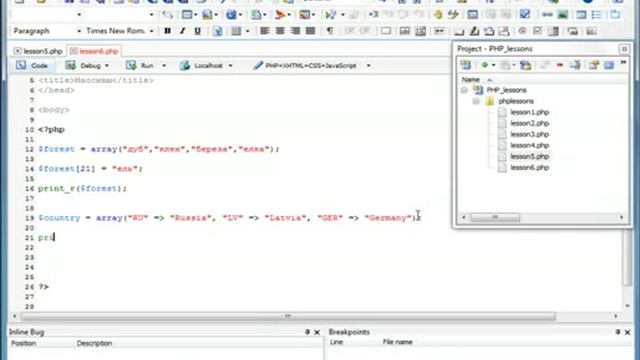Show paragraph marks with the pilcrow icon
The width and height of the screenshot is (640, 360).
(330, 31)
